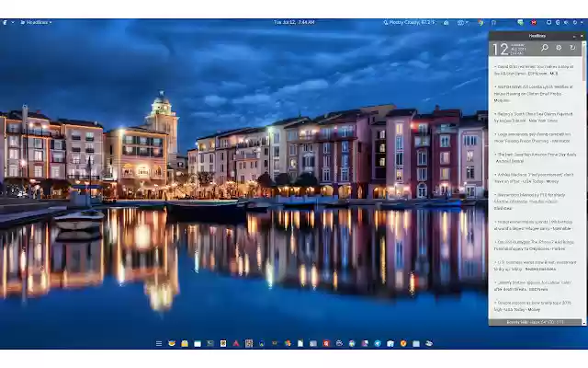Close the Headlines panel
This screenshot has height=368, width=588.
point(582,36)
